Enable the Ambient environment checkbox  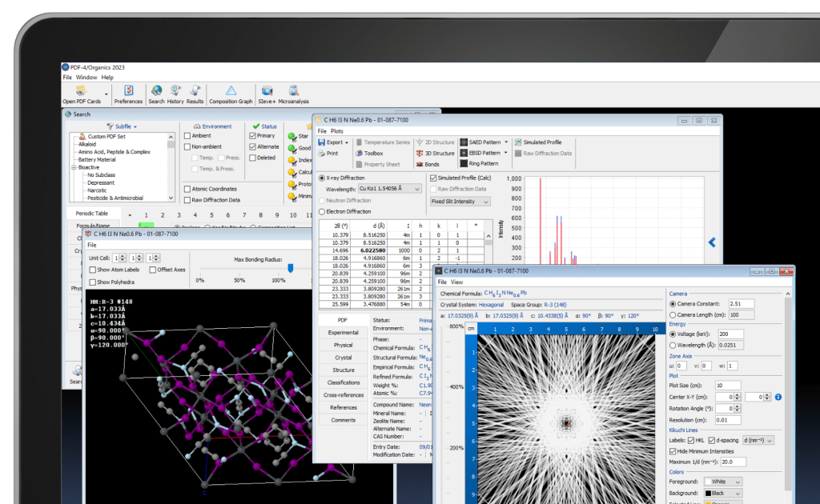[187, 136]
